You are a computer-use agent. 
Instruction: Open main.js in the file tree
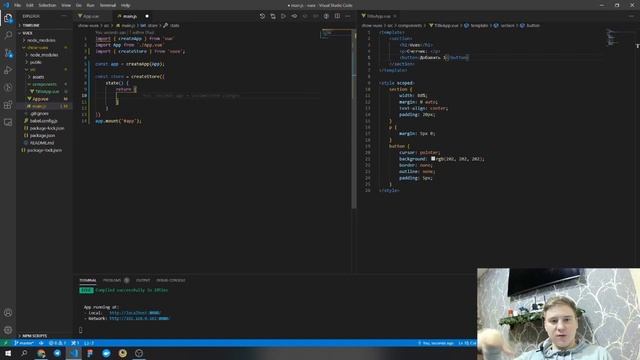point(44,106)
